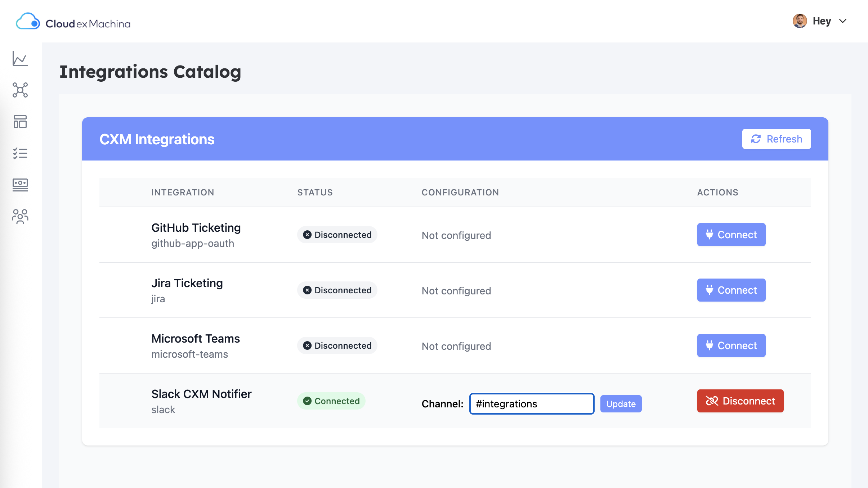Click the Jira Ticketing Disconnected status badge
The image size is (868, 488).
click(x=337, y=290)
